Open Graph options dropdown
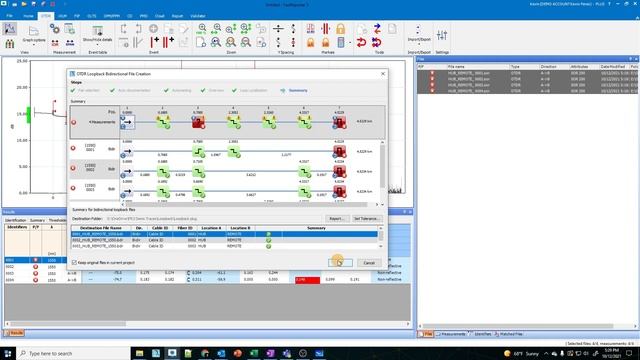Image resolution: width=640 pixels, height=360 pixels. 34,35
